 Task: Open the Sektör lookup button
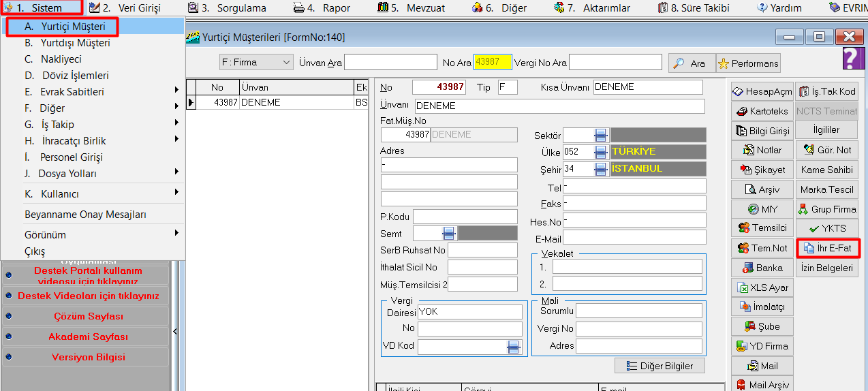pos(601,135)
